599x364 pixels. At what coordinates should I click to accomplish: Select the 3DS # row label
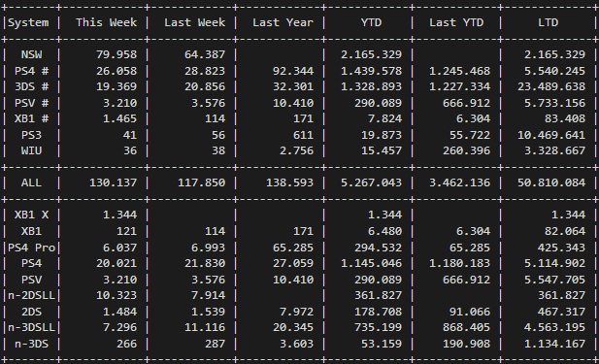[x=32, y=86]
